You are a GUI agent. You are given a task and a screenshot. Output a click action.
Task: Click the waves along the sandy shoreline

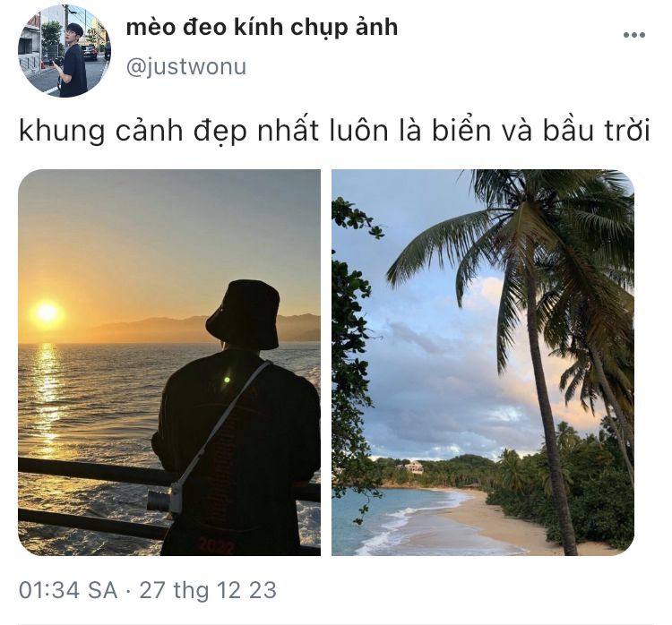405,520
